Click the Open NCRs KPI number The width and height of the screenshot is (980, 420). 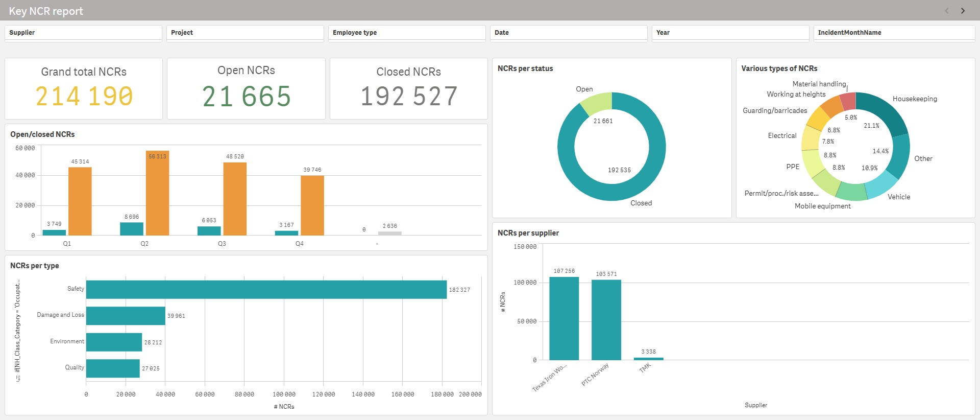click(x=246, y=97)
